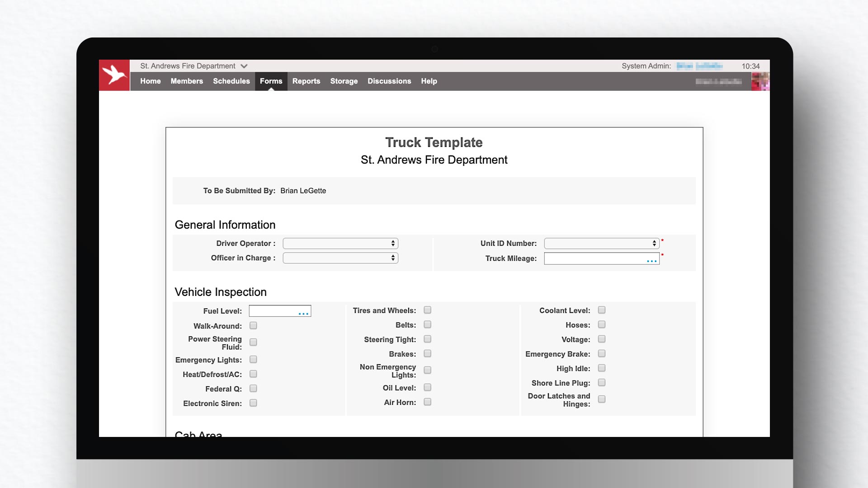The image size is (868, 488).
Task: Click the Members navigation icon
Action: (187, 81)
